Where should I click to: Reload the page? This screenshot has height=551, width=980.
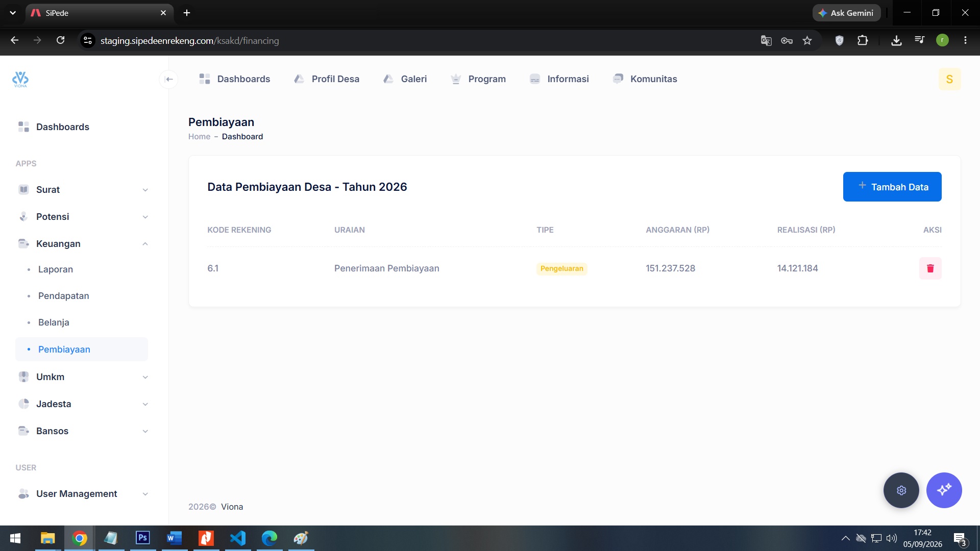click(x=60, y=40)
